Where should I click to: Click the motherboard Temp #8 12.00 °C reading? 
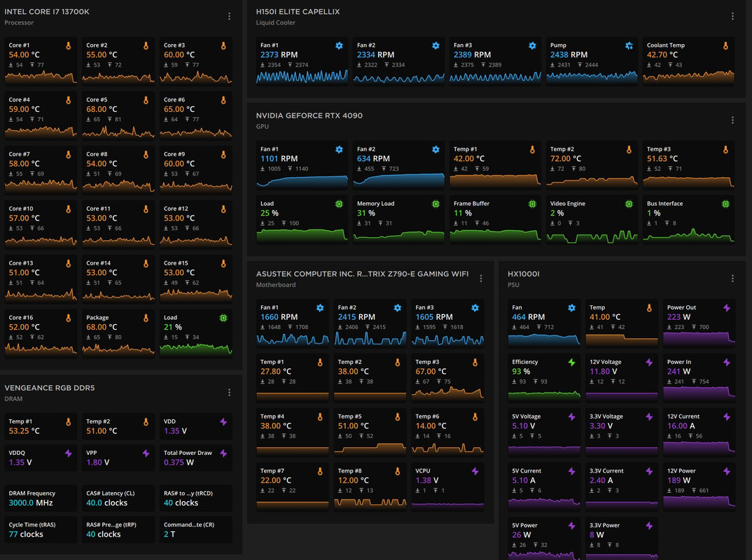point(354,480)
